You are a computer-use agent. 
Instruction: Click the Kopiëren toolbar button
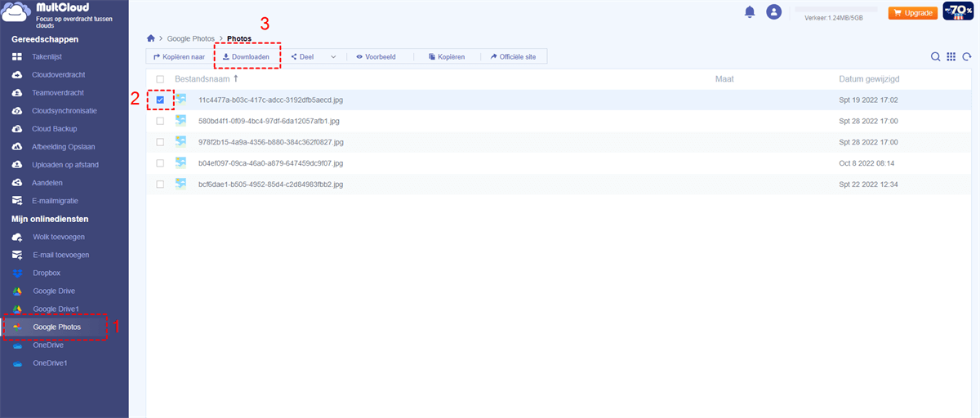[446, 57]
